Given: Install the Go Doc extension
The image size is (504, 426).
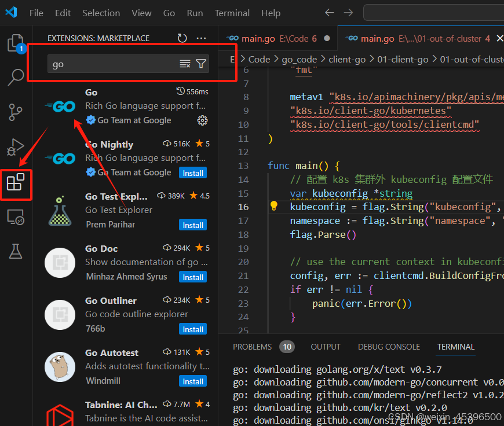Looking at the screenshot, I should pos(193,277).
